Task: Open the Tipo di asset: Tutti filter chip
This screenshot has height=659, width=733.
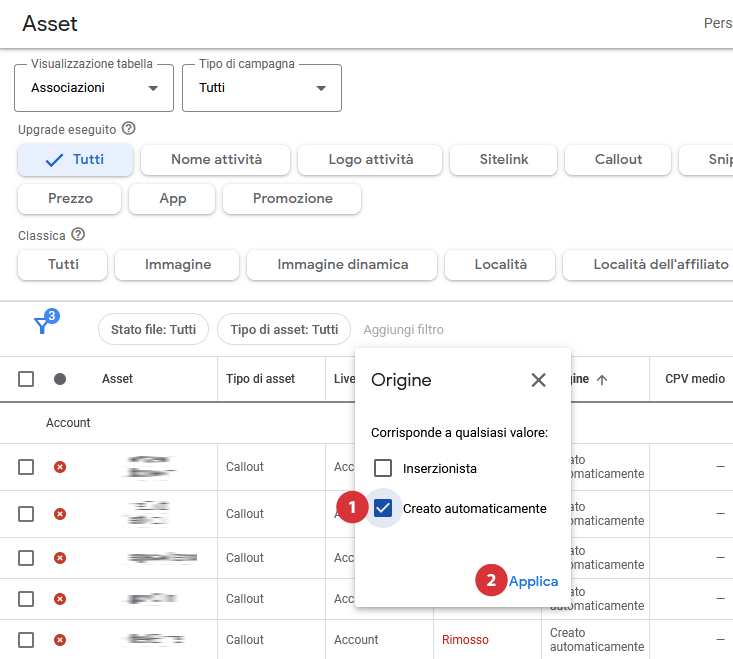Action: 284,330
